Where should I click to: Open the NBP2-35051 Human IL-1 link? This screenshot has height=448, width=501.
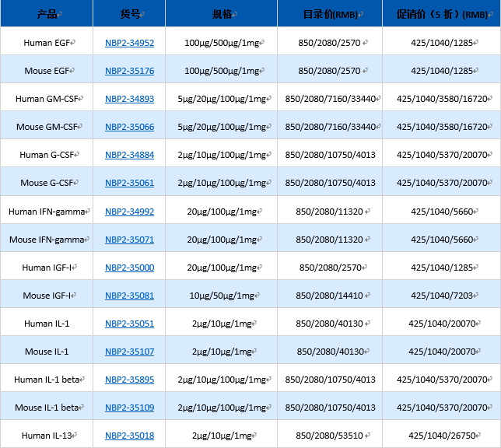point(129,324)
